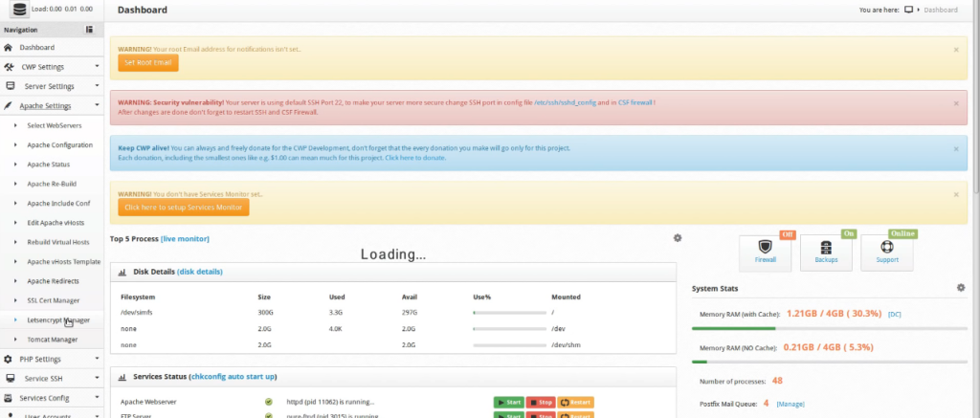Image resolution: width=980 pixels, height=418 pixels.
Task: Expand the CWP Settings menu arrow
Action: coord(97,66)
